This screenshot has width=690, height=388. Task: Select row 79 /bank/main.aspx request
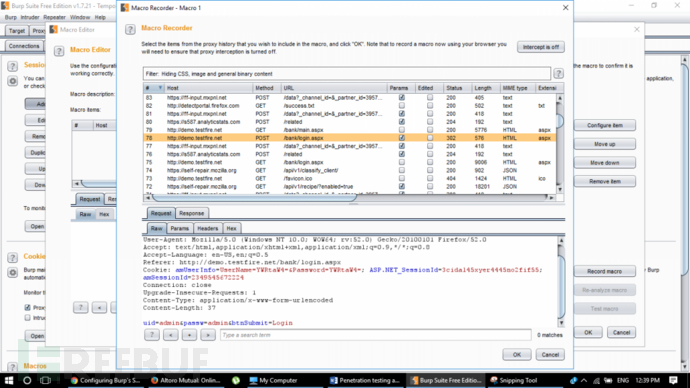pos(350,130)
